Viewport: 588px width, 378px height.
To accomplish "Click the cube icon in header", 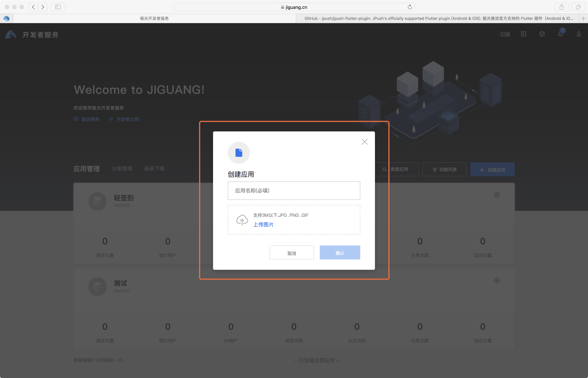I will 542,34.
